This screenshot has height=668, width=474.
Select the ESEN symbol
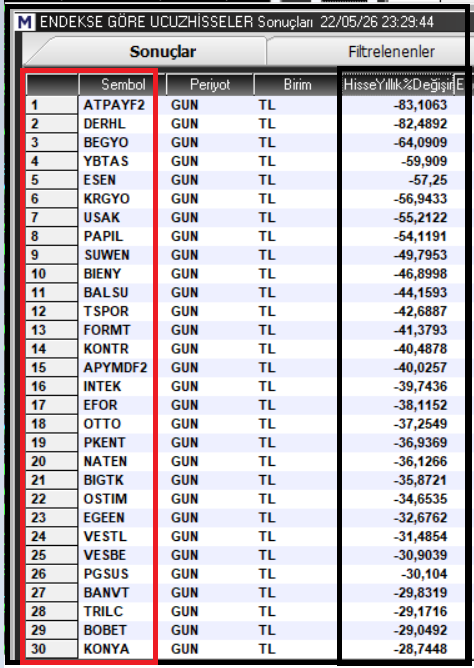100,180
